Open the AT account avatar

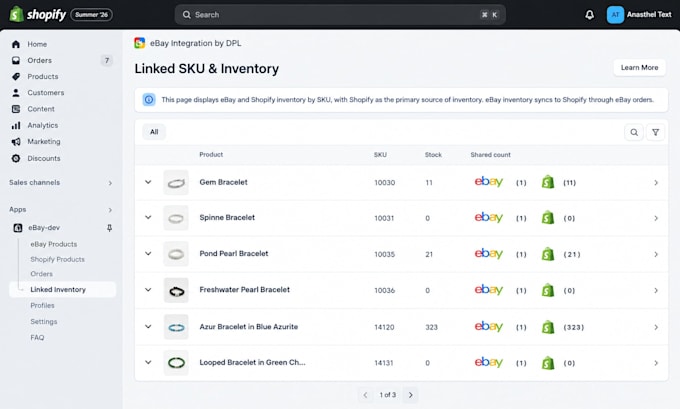point(615,15)
